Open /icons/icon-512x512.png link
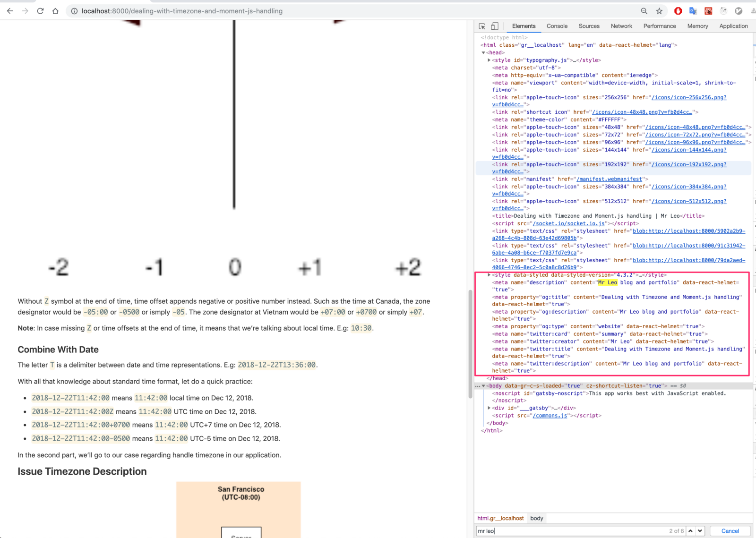756x538 pixels. [x=689, y=202]
